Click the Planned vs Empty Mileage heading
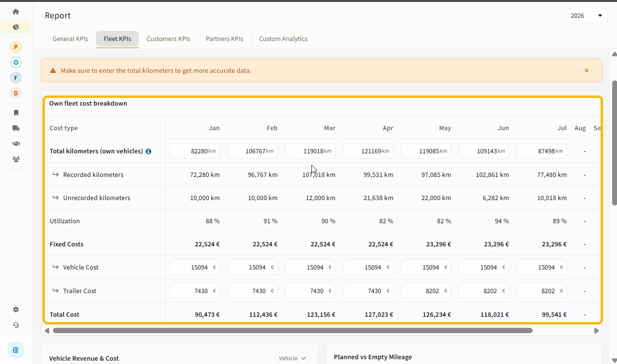Viewport: 617px width, 364px height. [x=373, y=357]
